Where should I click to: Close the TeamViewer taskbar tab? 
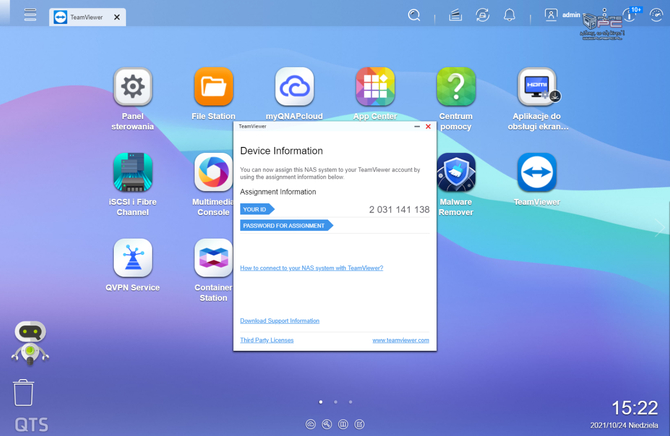click(x=117, y=17)
